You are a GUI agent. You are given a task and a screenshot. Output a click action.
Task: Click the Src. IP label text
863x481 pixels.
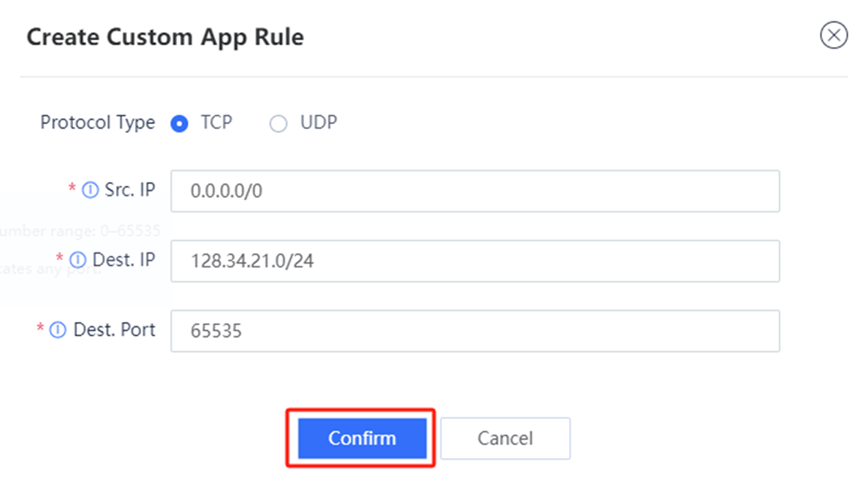point(130,191)
